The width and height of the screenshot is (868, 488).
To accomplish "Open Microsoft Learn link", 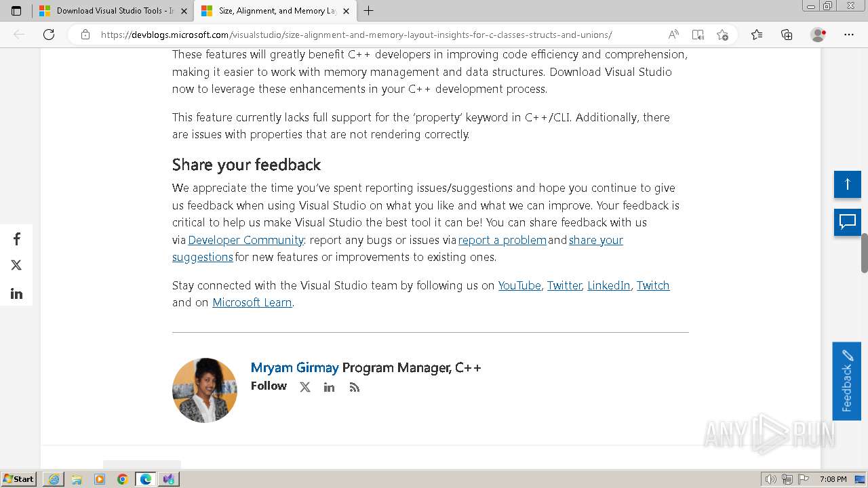I will click(x=252, y=302).
